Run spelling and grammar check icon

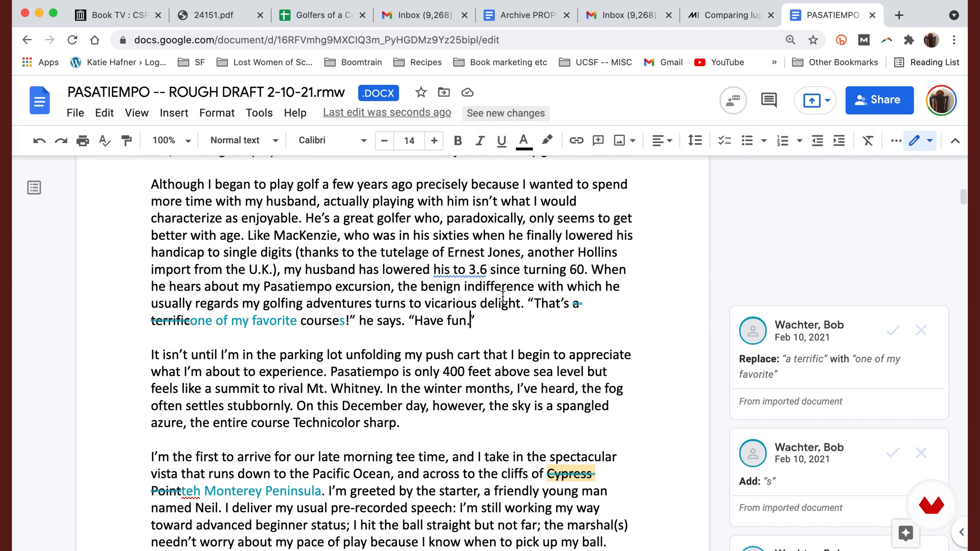tap(104, 141)
